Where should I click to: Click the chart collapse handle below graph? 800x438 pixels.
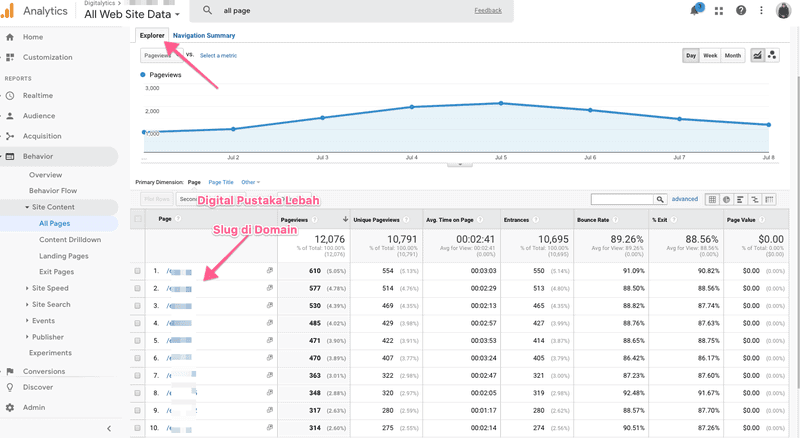point(460,164)
